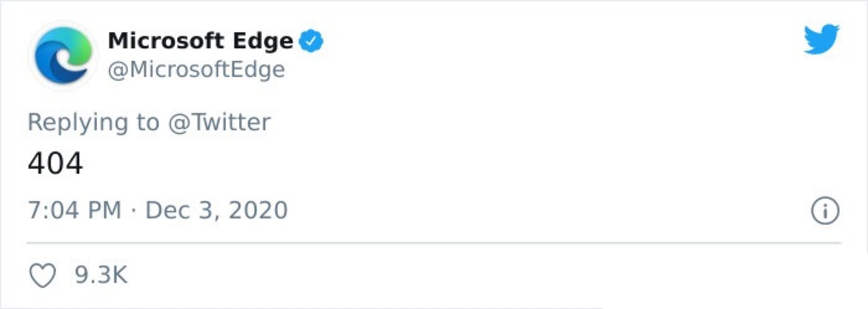Click the tweet text "404"
Screen dimensions: 868x309
point(55,163)
